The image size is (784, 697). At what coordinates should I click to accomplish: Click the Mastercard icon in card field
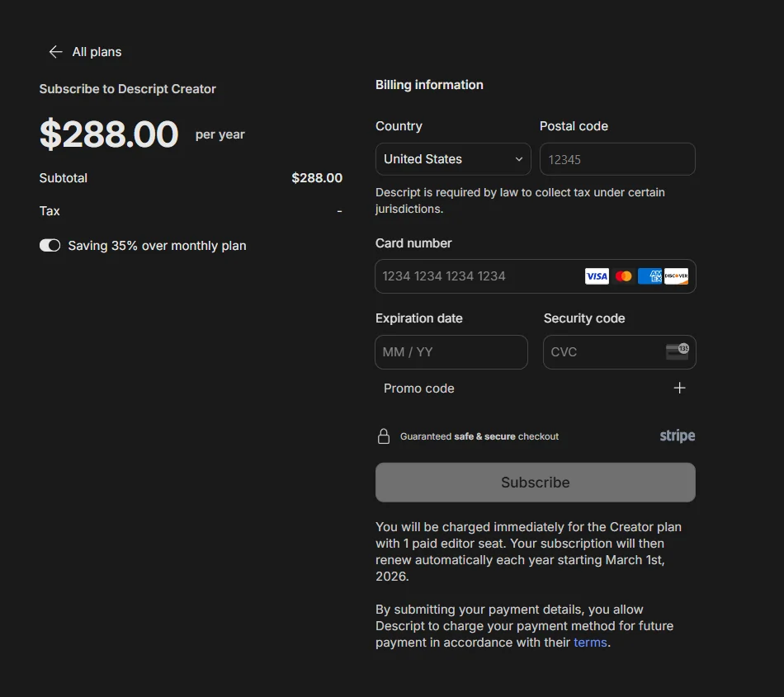tap(623, 276)
